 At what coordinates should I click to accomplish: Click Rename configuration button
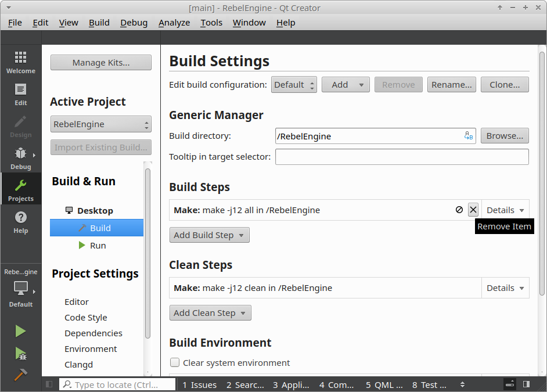pos(451,85)
